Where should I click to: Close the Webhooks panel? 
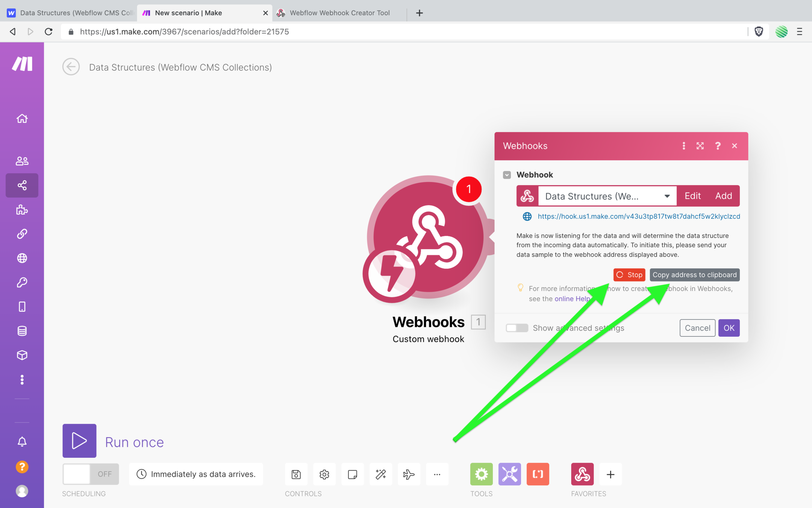tap(735, 146)
